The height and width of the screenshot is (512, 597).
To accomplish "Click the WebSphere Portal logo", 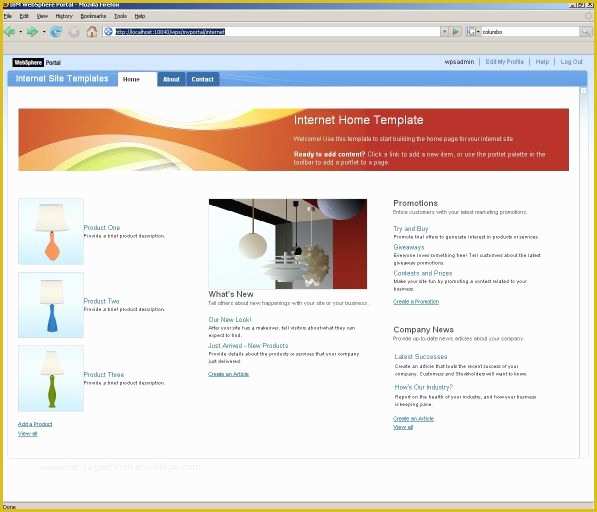I will click(x=37, y=62).
